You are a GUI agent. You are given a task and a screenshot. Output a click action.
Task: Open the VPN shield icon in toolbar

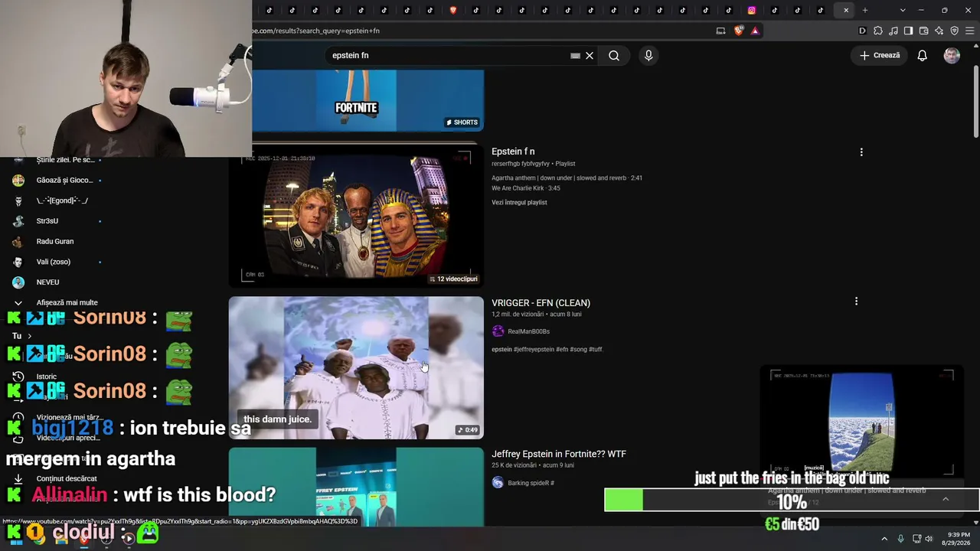coord(955,31)
